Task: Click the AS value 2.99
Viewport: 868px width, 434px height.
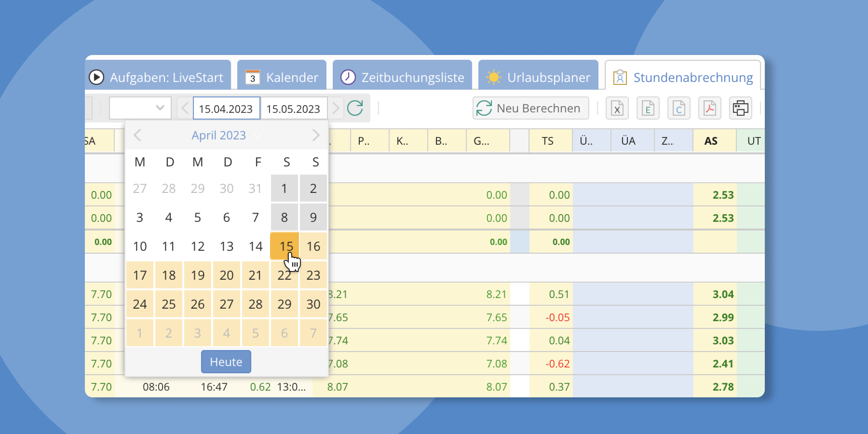Action: coord(723,317)
